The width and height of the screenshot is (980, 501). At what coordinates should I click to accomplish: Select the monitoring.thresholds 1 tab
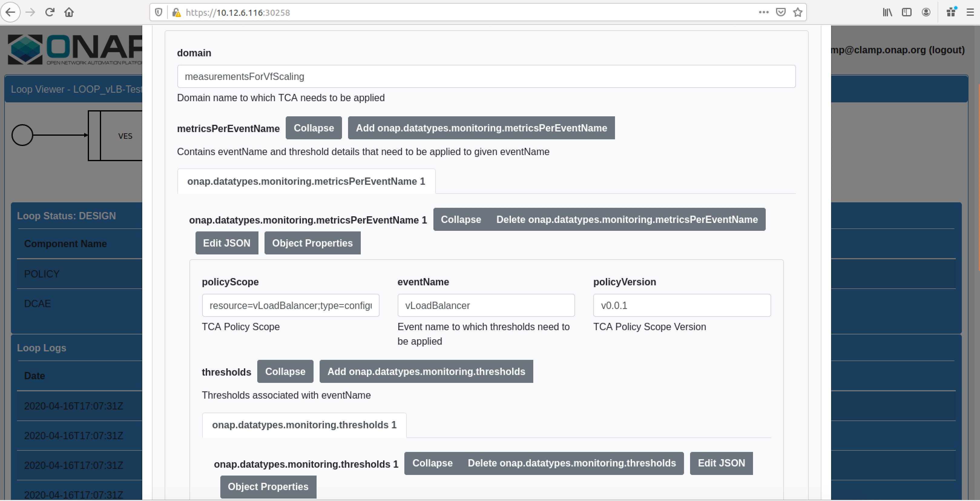(x=304, y=425)
